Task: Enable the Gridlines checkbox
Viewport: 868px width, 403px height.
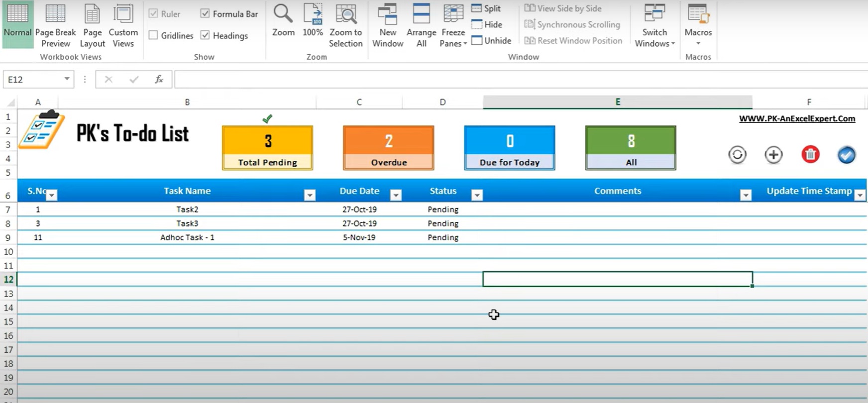Action: click(x=153, y=35)
